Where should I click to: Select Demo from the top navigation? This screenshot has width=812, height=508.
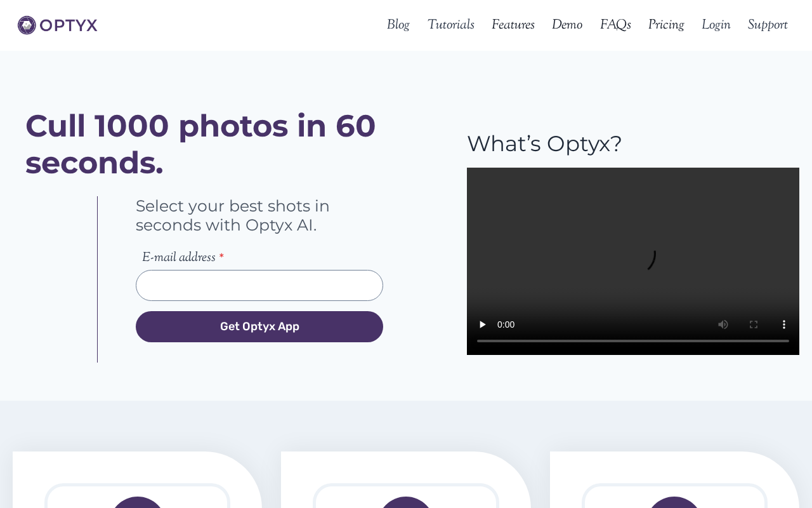tap(566, 25)
